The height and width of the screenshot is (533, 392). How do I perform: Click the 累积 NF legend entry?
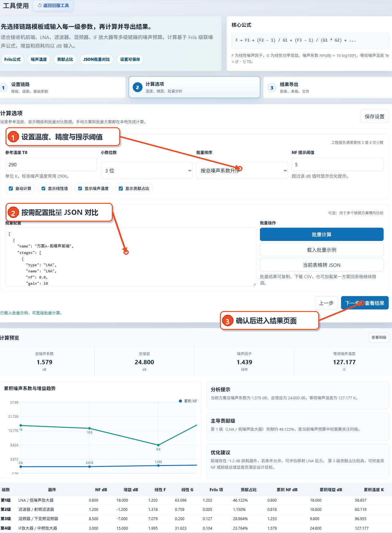[x=188, y=401]
